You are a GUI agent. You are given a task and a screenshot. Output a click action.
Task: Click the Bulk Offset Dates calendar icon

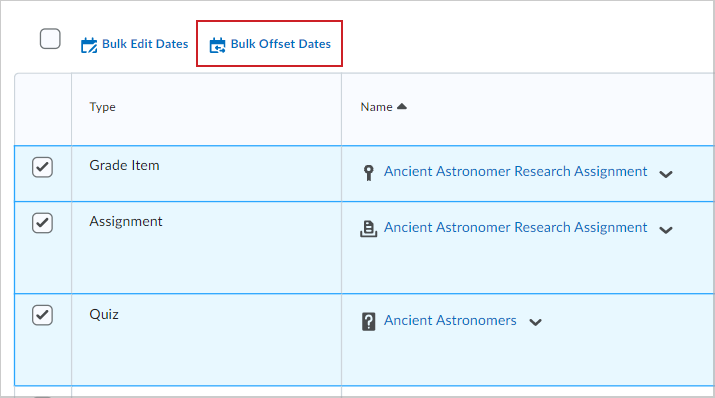click(x=218, y=45)
